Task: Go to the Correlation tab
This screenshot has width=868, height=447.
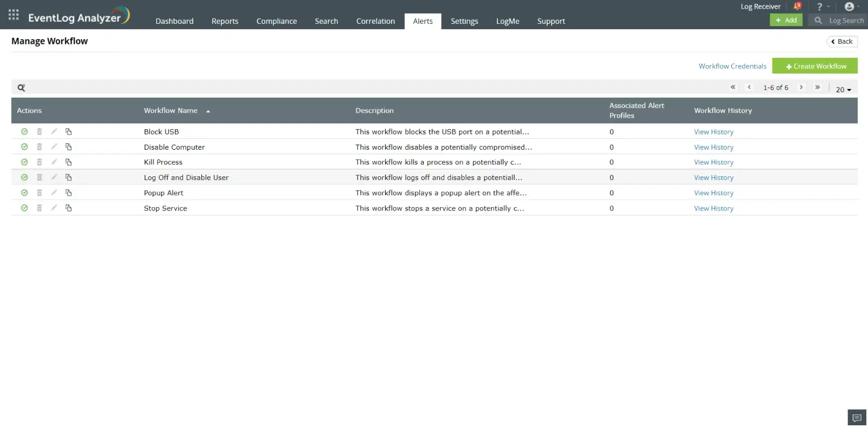Action: click(x=375, y=21)
